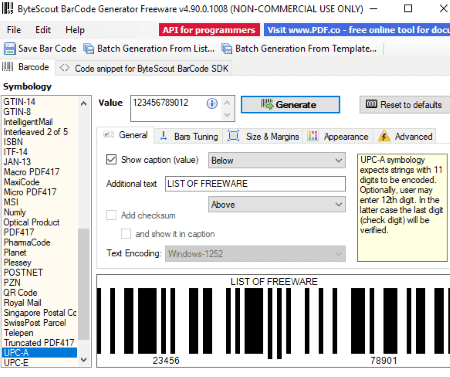Select Optical Product symbology
The image size is (450, 377).
[39, 222]
